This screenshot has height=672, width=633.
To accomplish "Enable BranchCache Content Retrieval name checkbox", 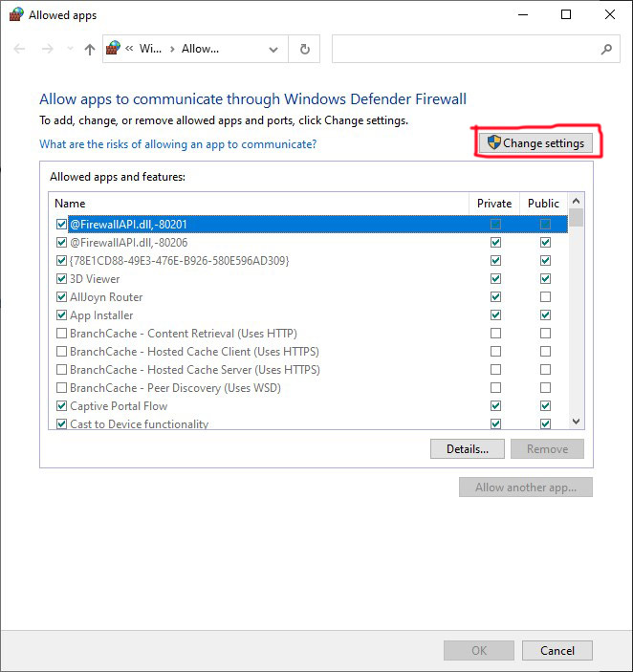I will click(x=61, y=333).
